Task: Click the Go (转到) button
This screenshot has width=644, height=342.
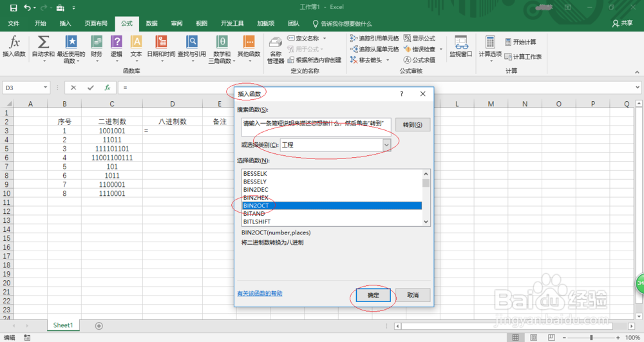Action: coord(412,124)
